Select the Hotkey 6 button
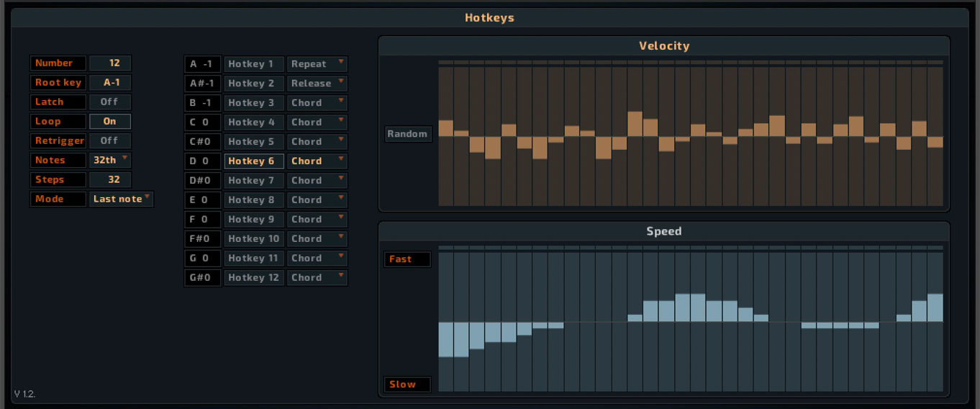980x409 pixels. pos(254,161)
